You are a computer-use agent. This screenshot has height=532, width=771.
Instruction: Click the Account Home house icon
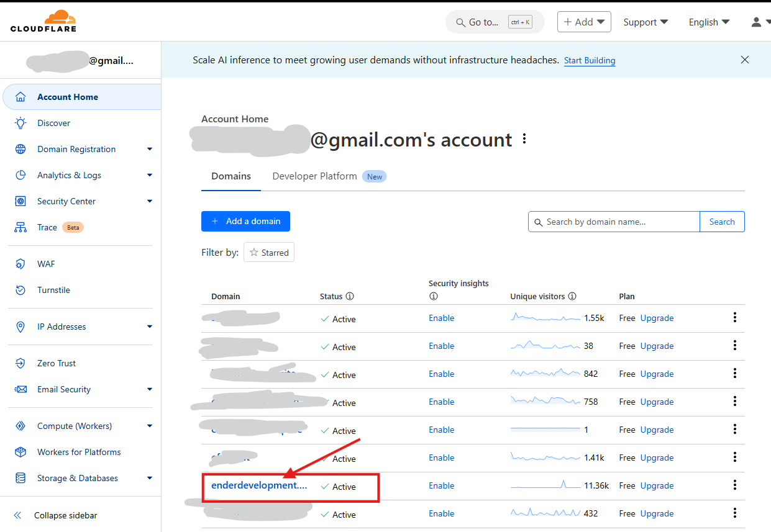click(21, 97)
